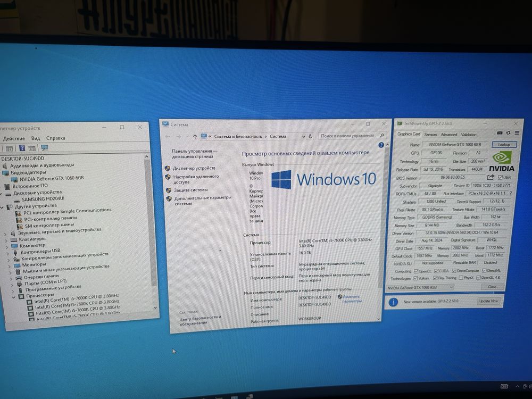The width and height of the screenshot is (532, 399).
Task: Open the GPU selection dropdown in GPU-Z
Action: (x=420, y=287)
